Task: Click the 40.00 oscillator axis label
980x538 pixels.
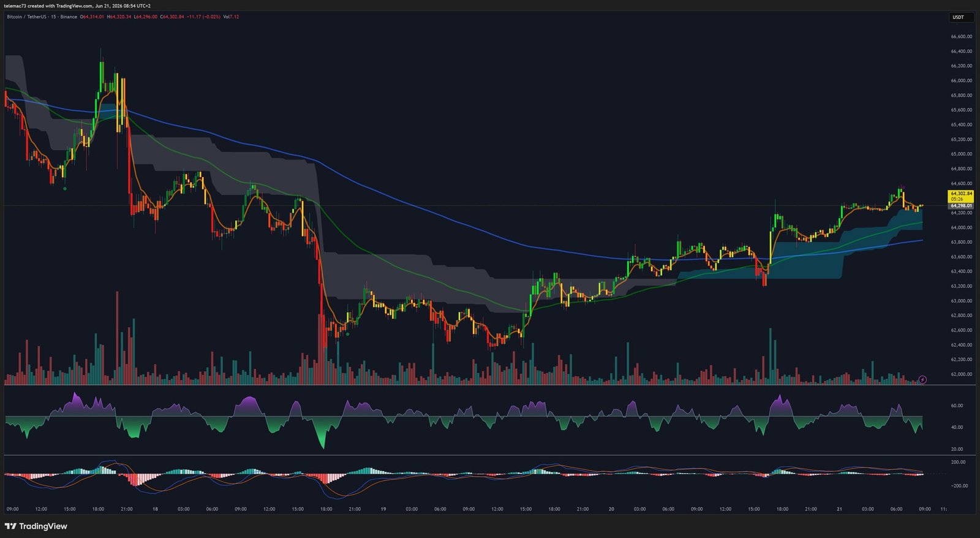Action: tap(957, 427)
